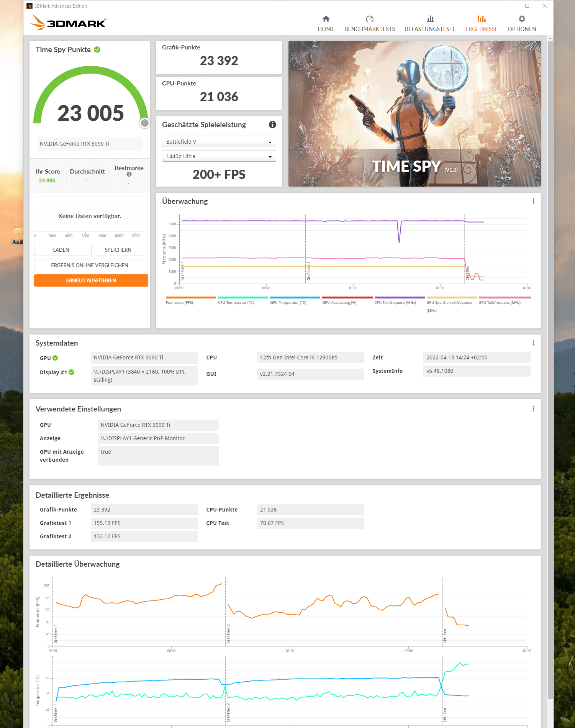Screen dimensions: 575x728
Task: Click the 200+ FPS estimate
Action: (x=219, y=175)
